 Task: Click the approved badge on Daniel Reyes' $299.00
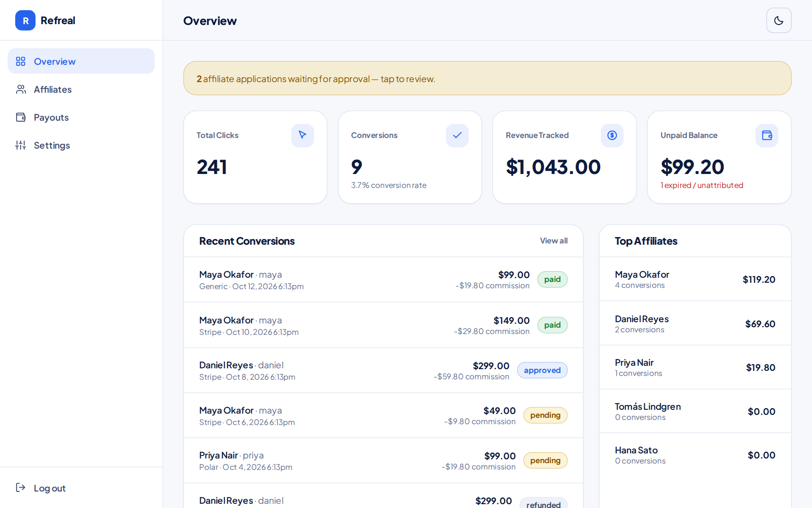click(542, 370)
